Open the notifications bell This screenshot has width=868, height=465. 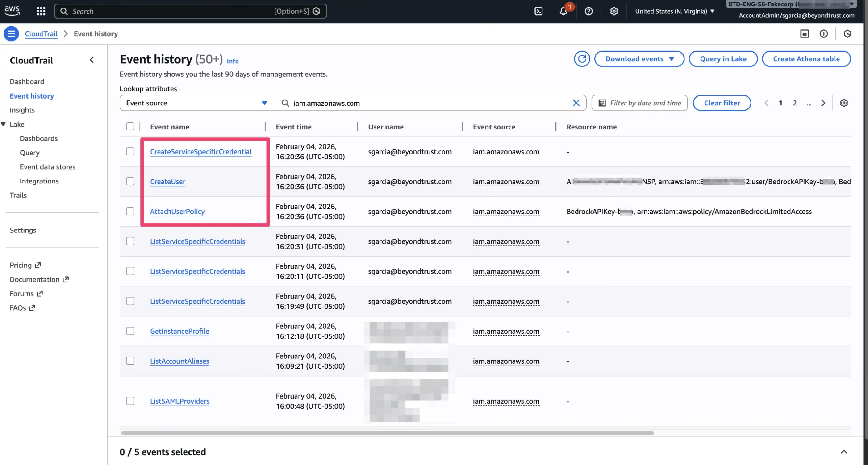pyautogui.click(x=563, y=11)
